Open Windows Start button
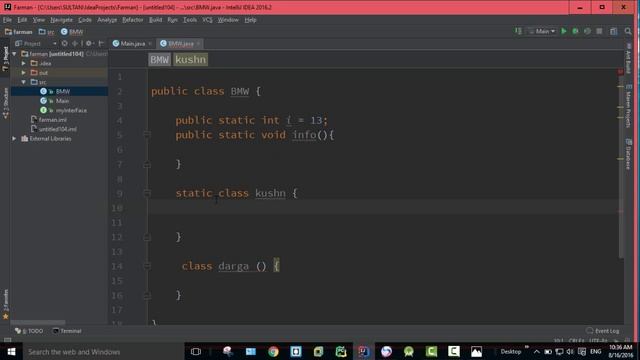 pos(11,351)
